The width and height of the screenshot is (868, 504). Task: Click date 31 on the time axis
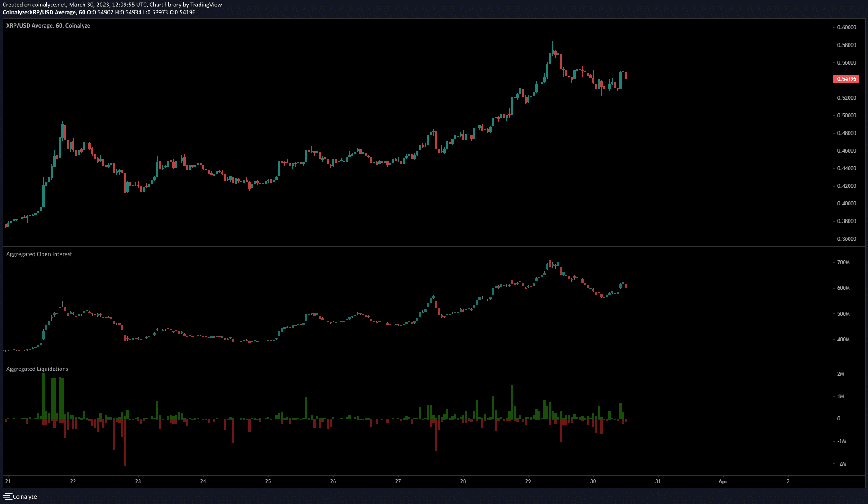(658, 481)
